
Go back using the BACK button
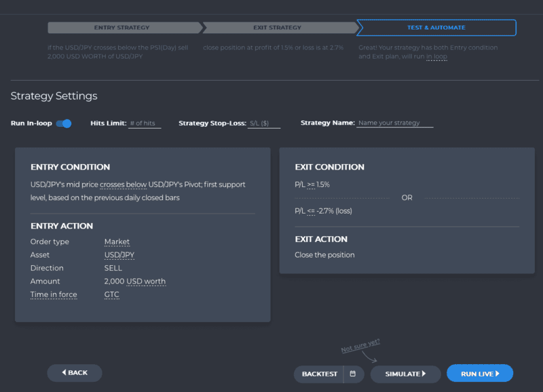tap(74, 373)
